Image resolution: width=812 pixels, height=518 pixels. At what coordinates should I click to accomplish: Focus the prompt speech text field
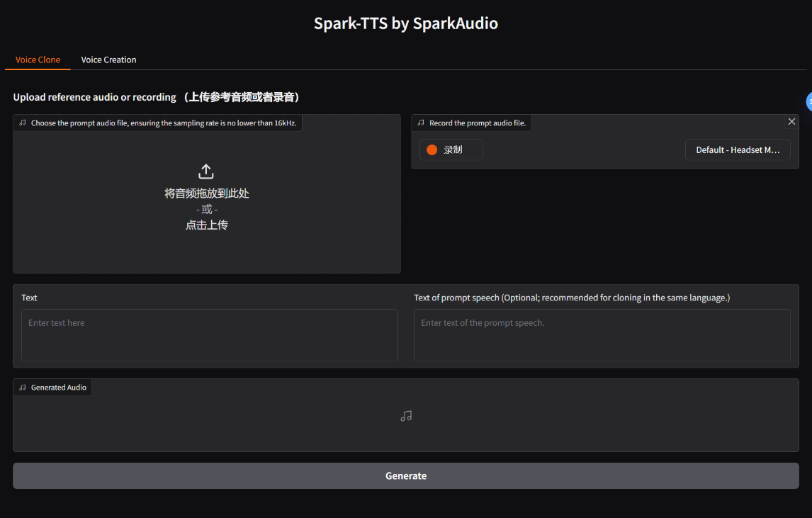point(602,334)
